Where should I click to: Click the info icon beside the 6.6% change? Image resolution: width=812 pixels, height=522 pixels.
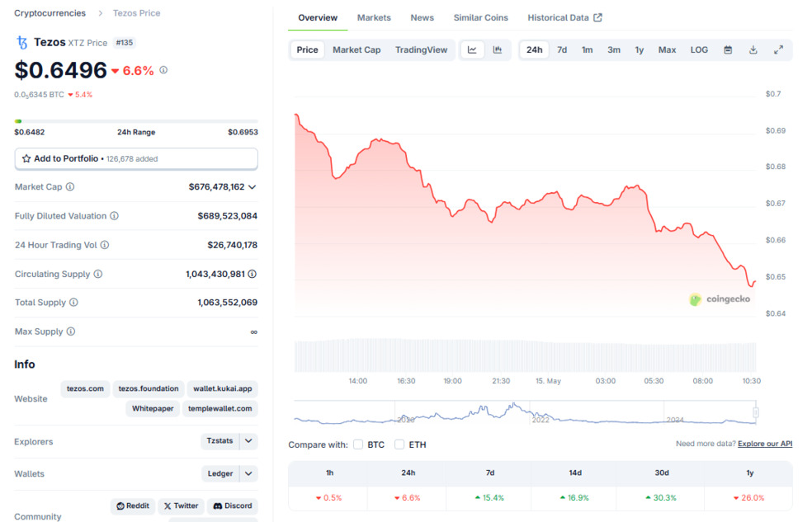(x=163, y=70)
